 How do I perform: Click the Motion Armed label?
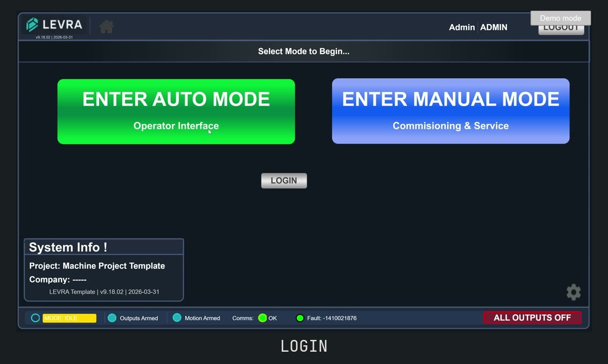click(x=202, y=318)
